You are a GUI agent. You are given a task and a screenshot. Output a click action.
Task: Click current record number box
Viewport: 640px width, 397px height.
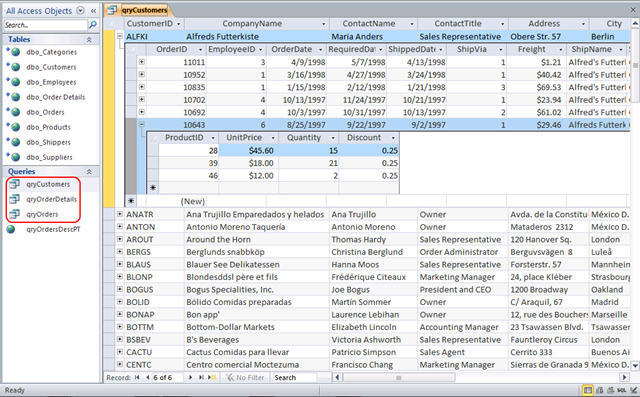coord(168,378)
